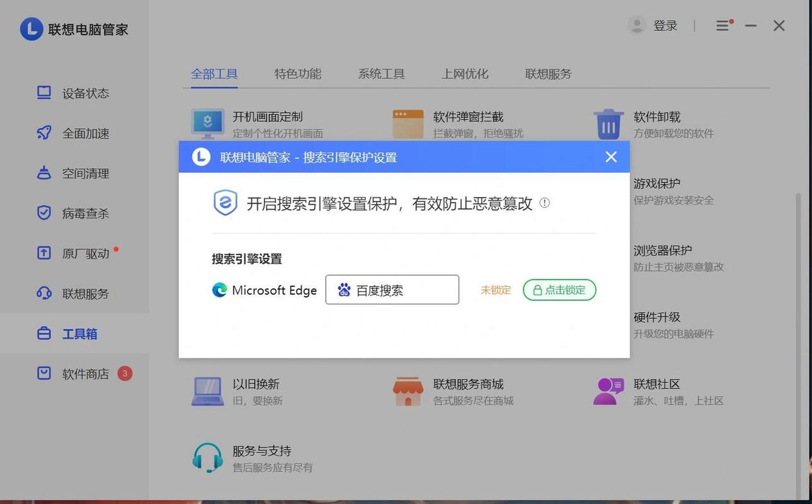Close the 搜索引擎保护设置 dialog
812x504 pixels.
point(611,156)
